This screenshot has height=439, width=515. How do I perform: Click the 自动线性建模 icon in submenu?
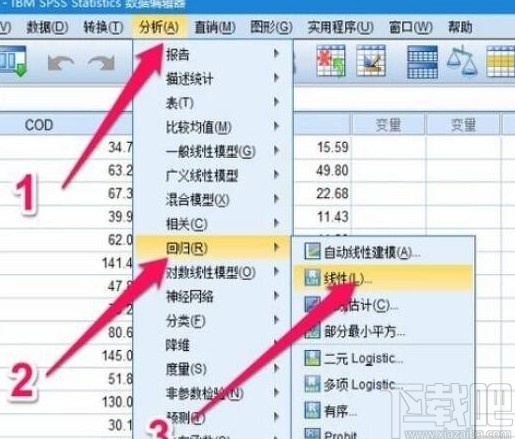312,251
